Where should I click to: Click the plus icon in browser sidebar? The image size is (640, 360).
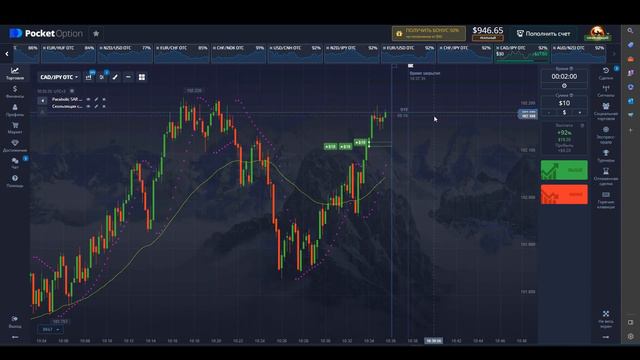click(x=631, y=130)
